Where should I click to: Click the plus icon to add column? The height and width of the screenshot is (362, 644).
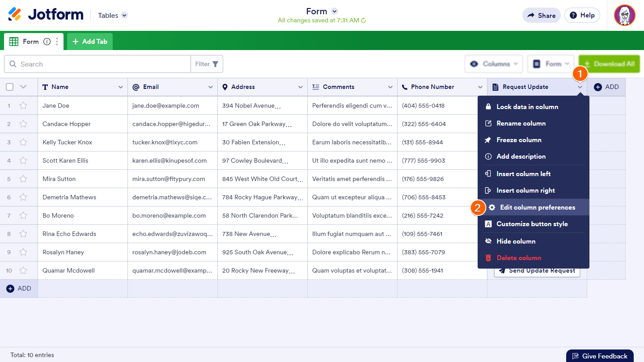(x=598, y=87)
